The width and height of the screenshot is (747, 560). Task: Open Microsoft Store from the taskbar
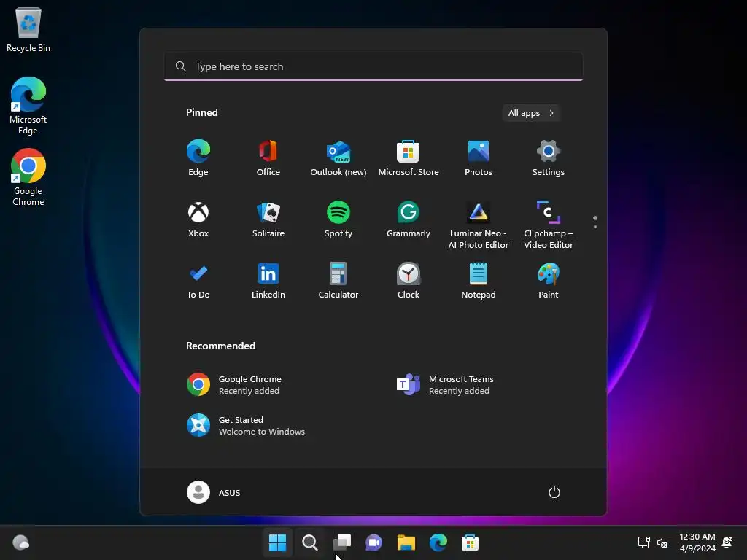(470, 542)
